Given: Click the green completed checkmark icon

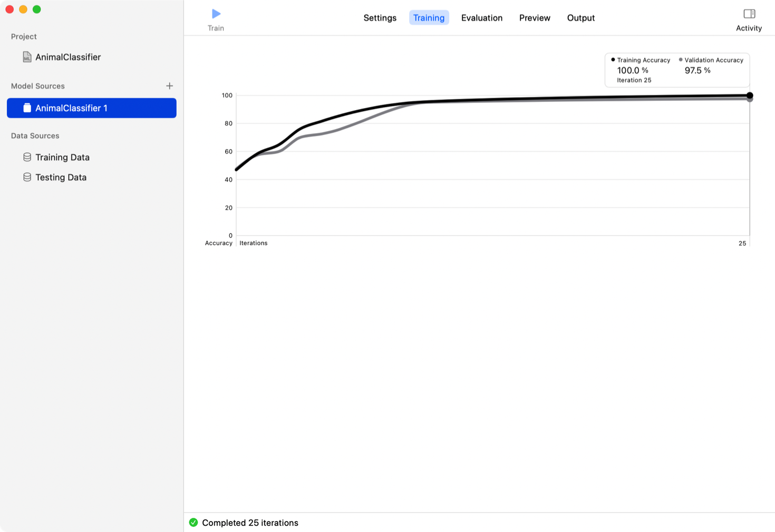Looking at the screenshot, I should click(x=193, y=523).
